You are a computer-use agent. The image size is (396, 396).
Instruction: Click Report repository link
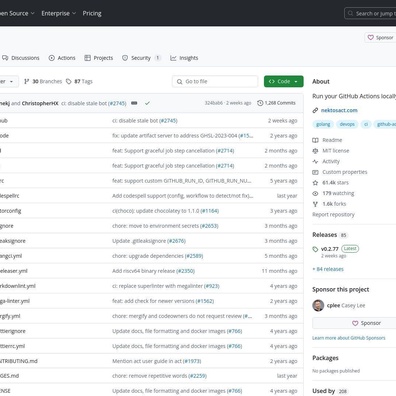333,215
